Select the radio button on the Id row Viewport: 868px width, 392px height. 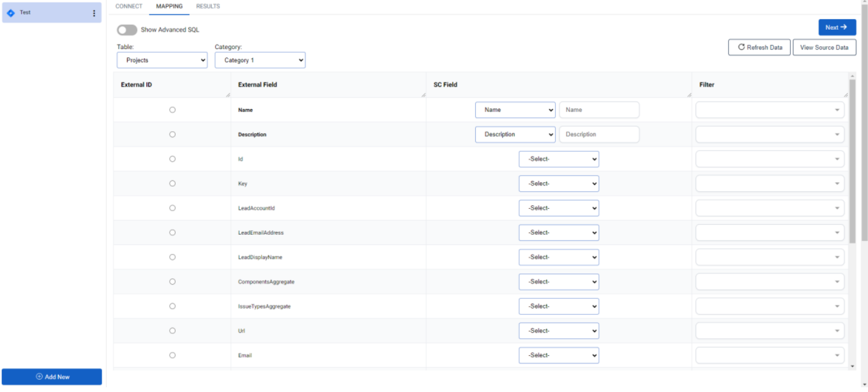coord(172,158)
